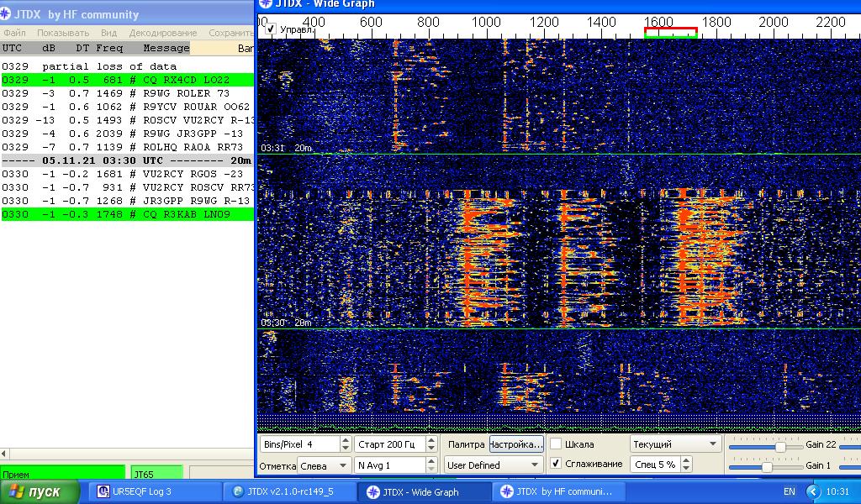
Task: Toggle the Управл. checkbox
Action: pos(271,29)
